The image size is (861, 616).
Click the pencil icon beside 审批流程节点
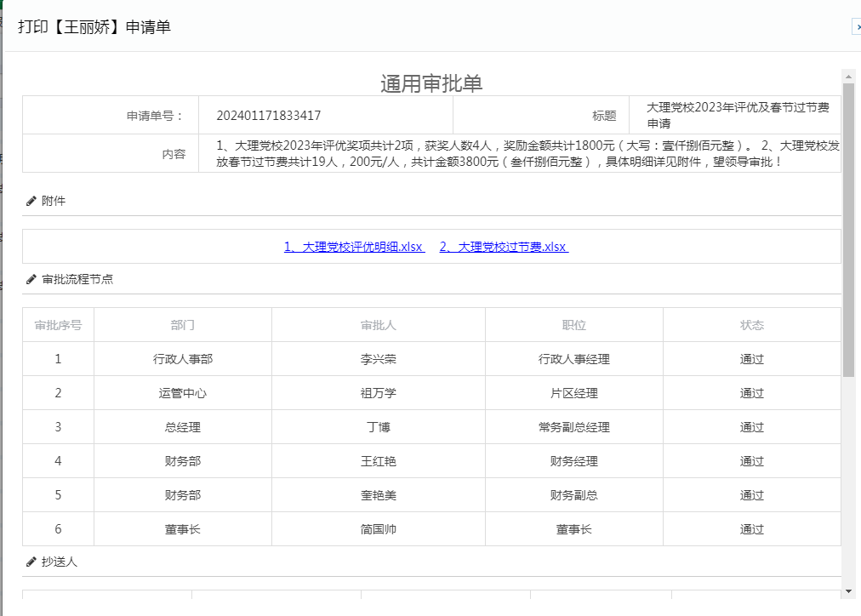tap(31, 279)
